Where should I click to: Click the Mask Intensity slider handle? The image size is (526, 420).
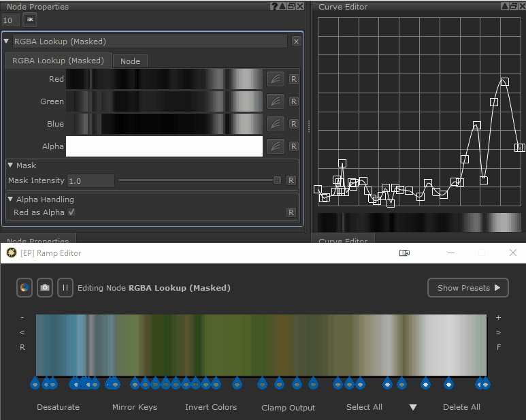pos(277,180)
